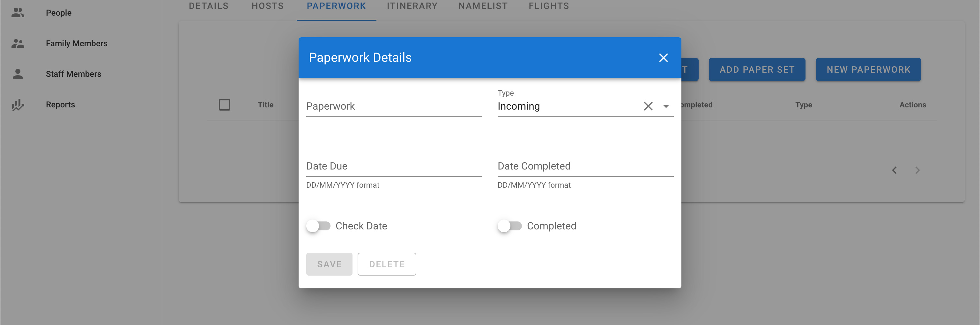This screenshot has width=980, height=325.
Task: Click the New Paperwork button
Action: point(868,69)
